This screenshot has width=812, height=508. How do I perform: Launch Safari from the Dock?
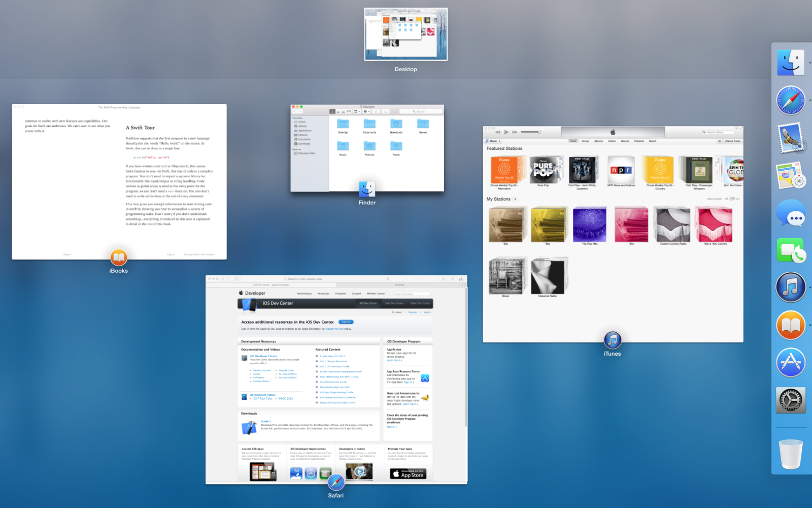791,100
